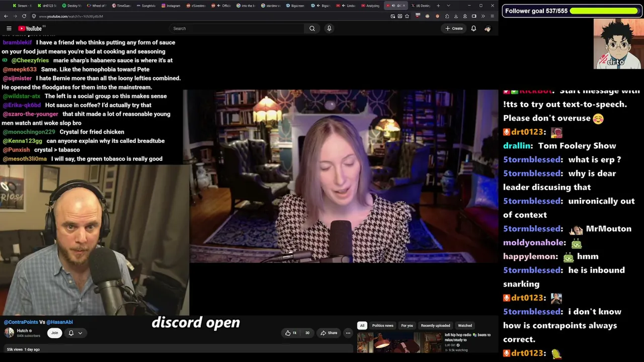Reload the page in the browser
644x362 pixels.
coord(24,16)
